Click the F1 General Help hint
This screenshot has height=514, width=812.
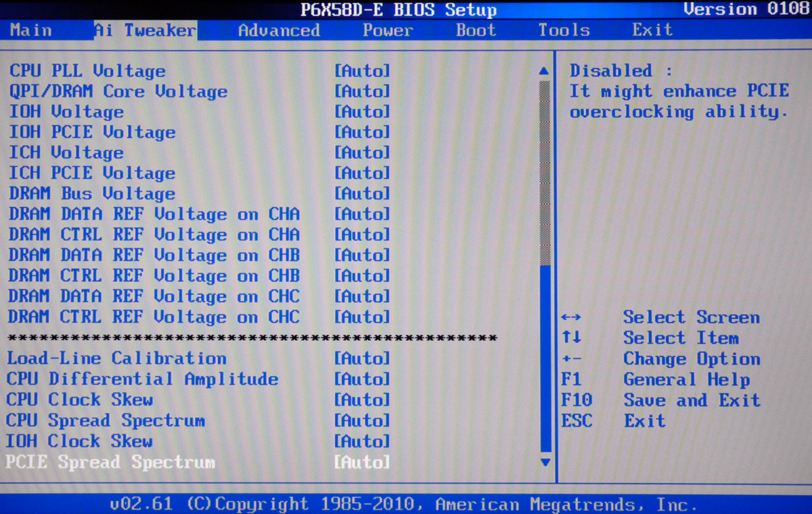tap(656, 379)
